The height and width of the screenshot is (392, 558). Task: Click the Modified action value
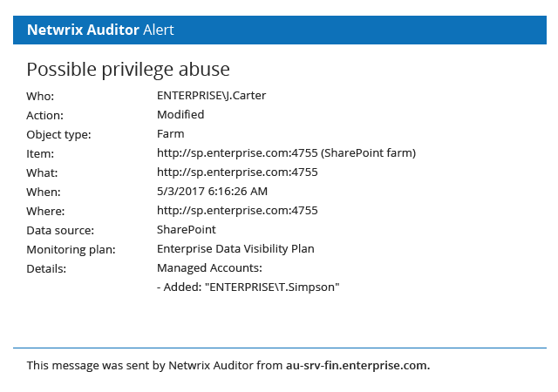(x=180, y=115)
